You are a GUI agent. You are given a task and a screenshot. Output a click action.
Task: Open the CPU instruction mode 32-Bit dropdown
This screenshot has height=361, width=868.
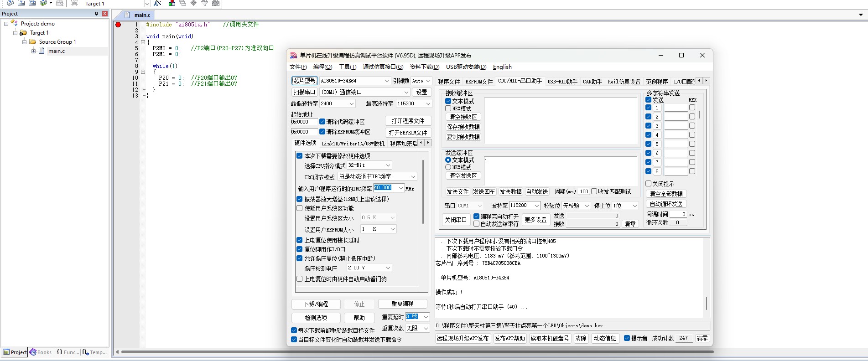click(x=388, y=165)
